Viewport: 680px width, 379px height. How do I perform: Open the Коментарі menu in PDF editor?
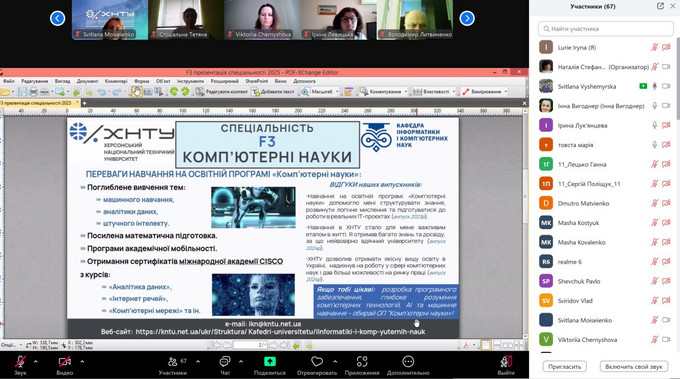(x=116, y=81)
